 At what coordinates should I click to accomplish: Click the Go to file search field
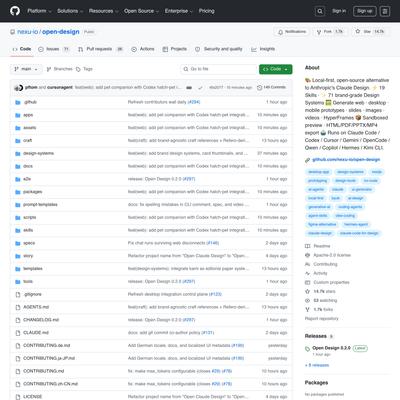click(219, 69)
